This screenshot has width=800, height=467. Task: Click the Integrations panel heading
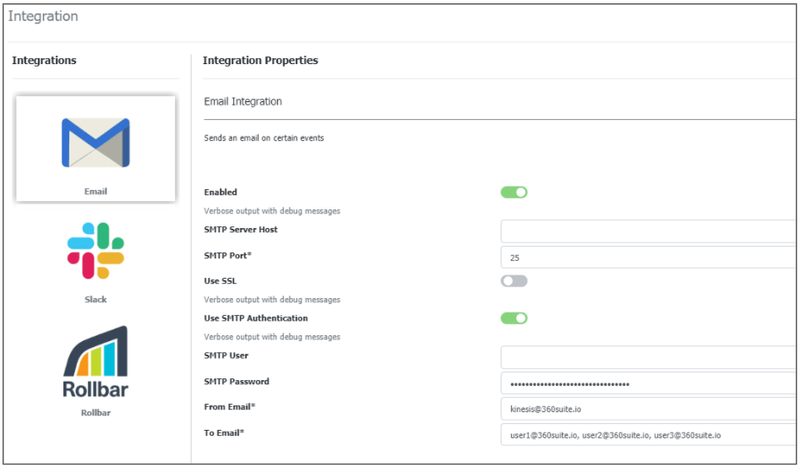44,60
